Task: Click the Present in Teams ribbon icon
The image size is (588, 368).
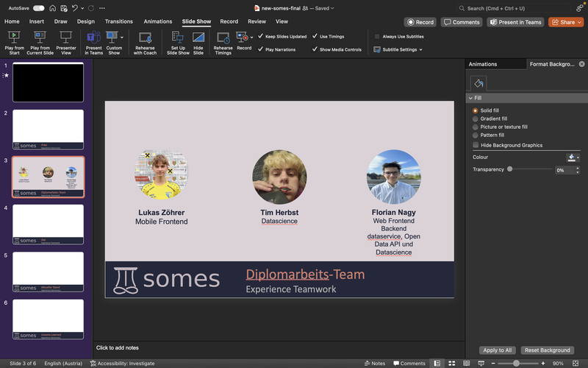Action: [94, 38]
